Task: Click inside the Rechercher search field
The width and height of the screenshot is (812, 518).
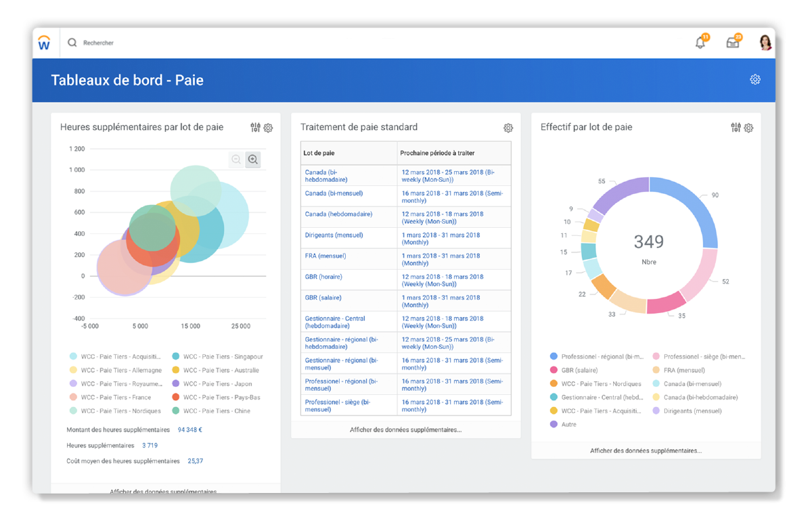Action: [122, 42]
